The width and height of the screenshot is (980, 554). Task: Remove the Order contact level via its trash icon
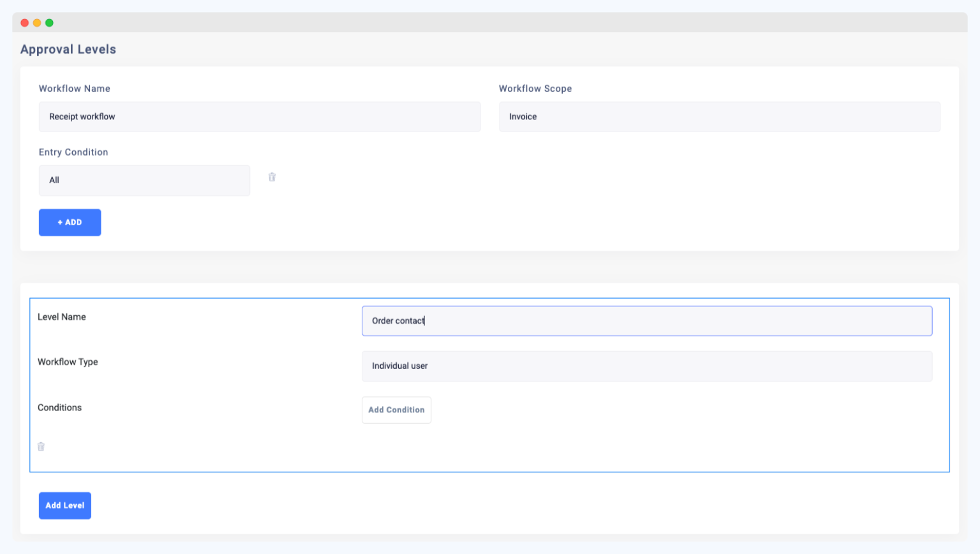click(x=41, y=446)
